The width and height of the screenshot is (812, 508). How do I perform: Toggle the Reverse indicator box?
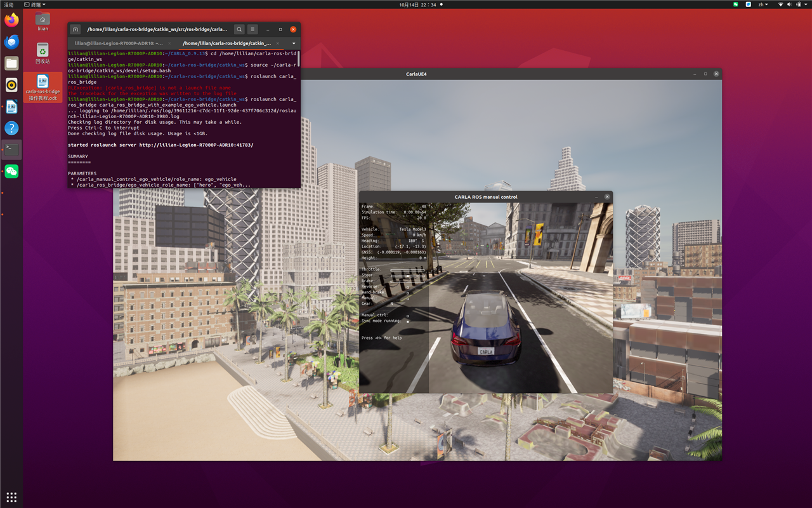click(408, 287)
